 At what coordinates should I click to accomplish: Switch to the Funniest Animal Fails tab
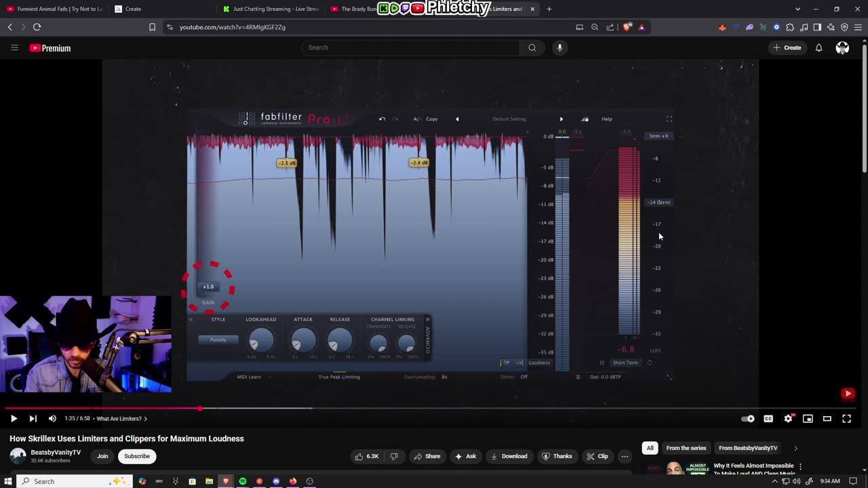pyautogui.click(x=54, y=9)
